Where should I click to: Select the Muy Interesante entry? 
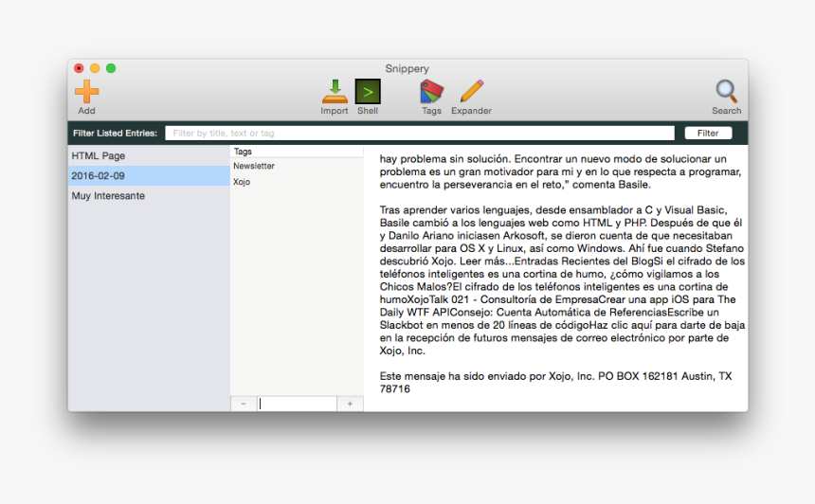point(149,196)
